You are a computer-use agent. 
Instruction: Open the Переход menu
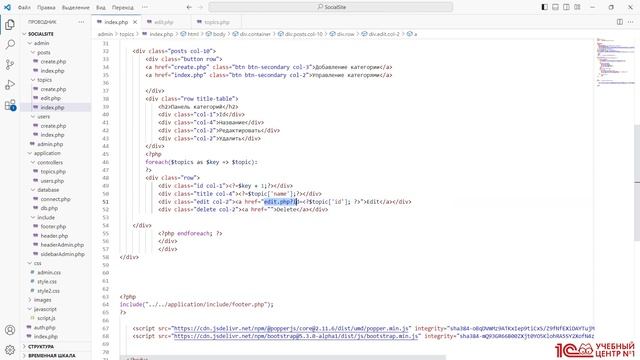click(122, 7)
